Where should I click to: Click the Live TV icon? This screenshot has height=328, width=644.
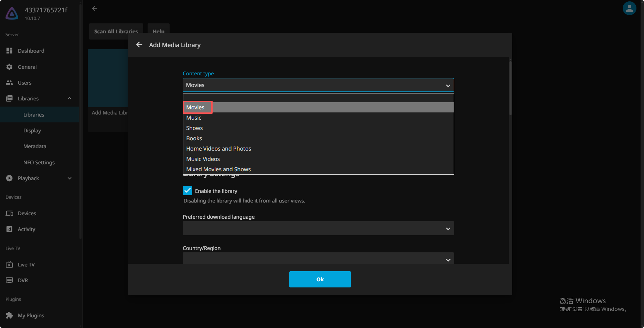point(9,264)
